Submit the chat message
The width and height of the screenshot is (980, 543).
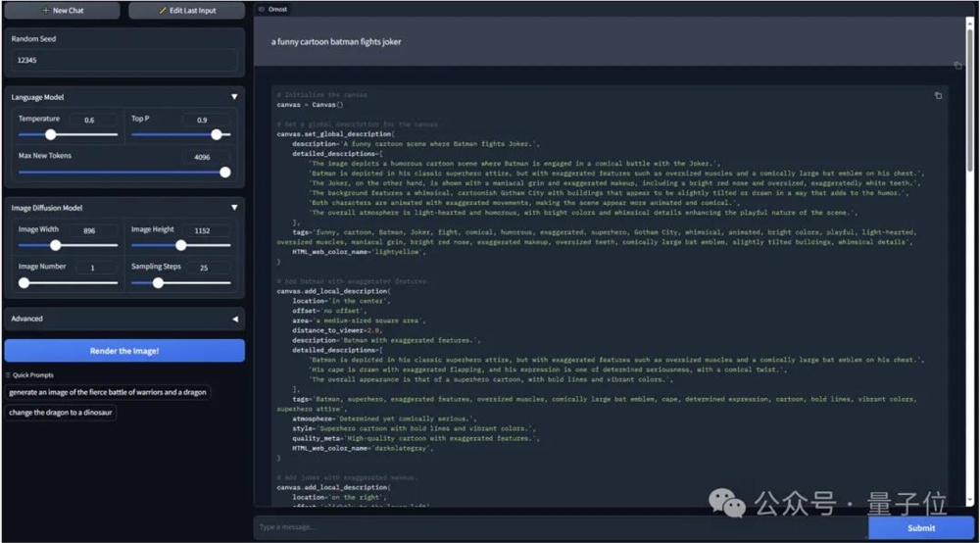point(920,528)
